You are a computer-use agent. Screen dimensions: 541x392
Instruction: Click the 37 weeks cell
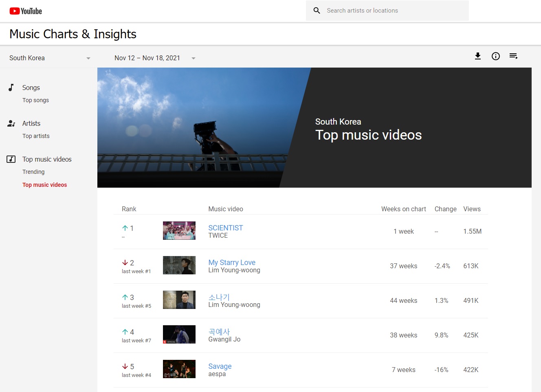[404, 266]
